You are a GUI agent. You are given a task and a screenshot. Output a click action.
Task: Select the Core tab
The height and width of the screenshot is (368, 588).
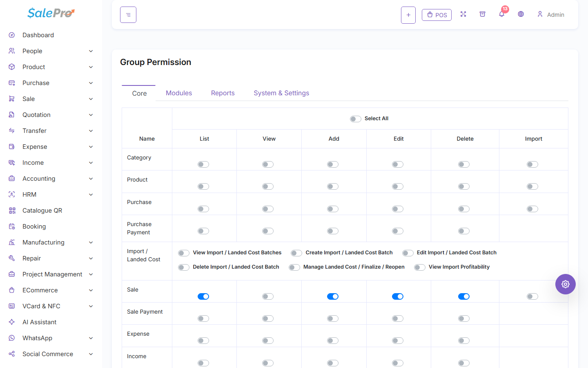point(139,93)
